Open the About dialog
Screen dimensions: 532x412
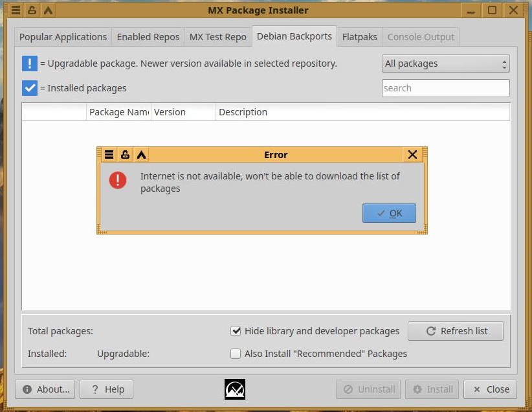tap(45, 389)
